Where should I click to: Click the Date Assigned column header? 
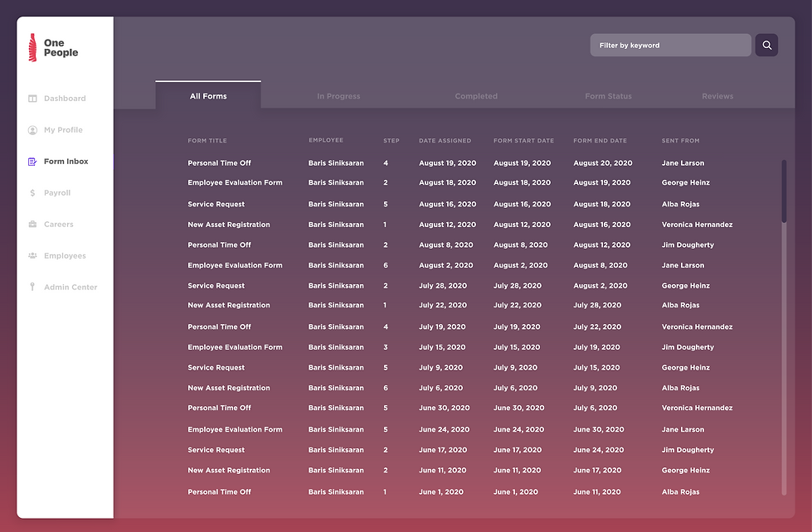[x=445, y=141]
